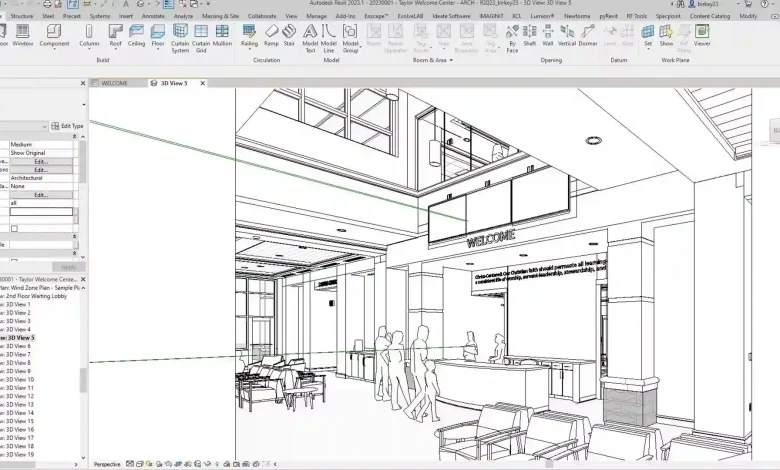Click the Edit Type button

[x=67, y=126]
